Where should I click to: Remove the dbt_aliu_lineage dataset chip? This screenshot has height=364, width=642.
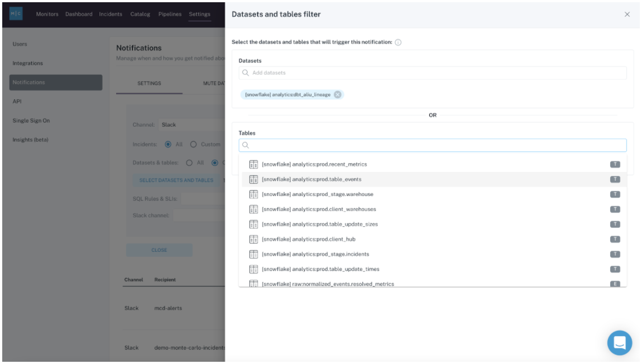pos(337,94)
